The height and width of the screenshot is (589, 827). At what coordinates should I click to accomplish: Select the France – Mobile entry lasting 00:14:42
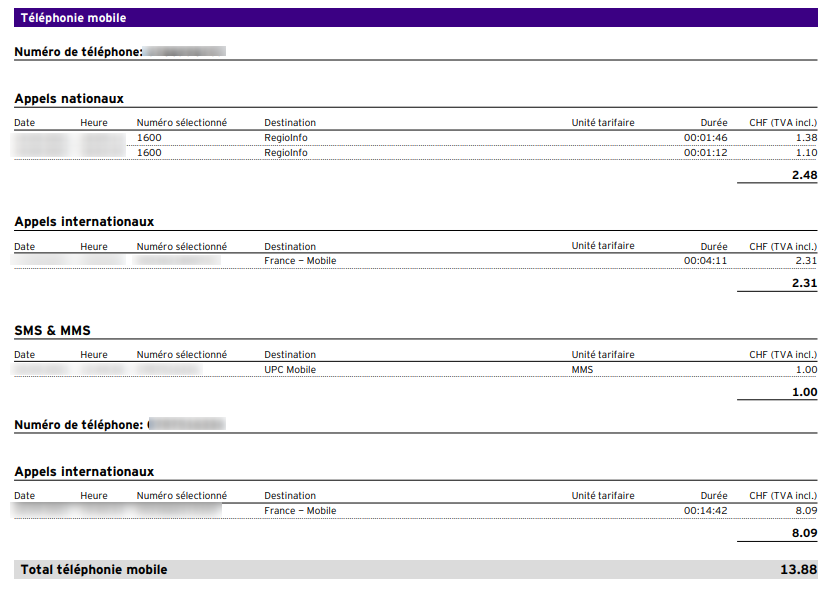[x=300, y=511]
